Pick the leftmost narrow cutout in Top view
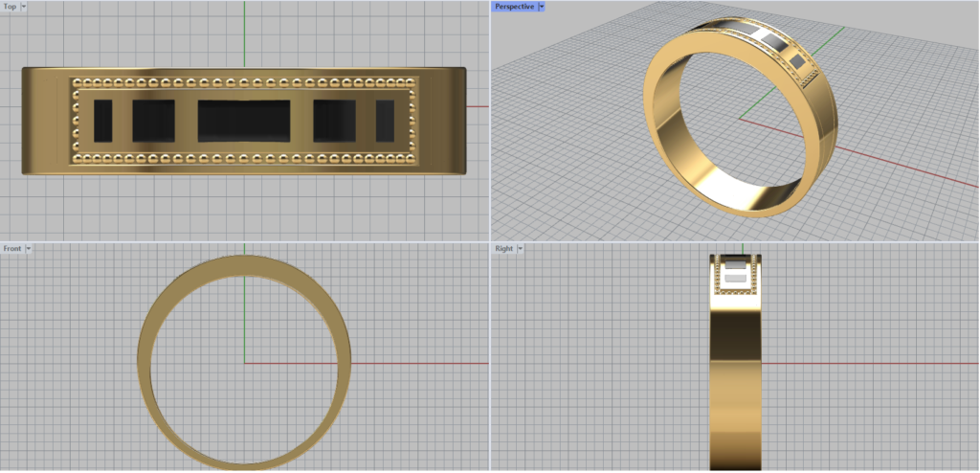The width and height of the screenshot is (980, 473). coord(102,121)
